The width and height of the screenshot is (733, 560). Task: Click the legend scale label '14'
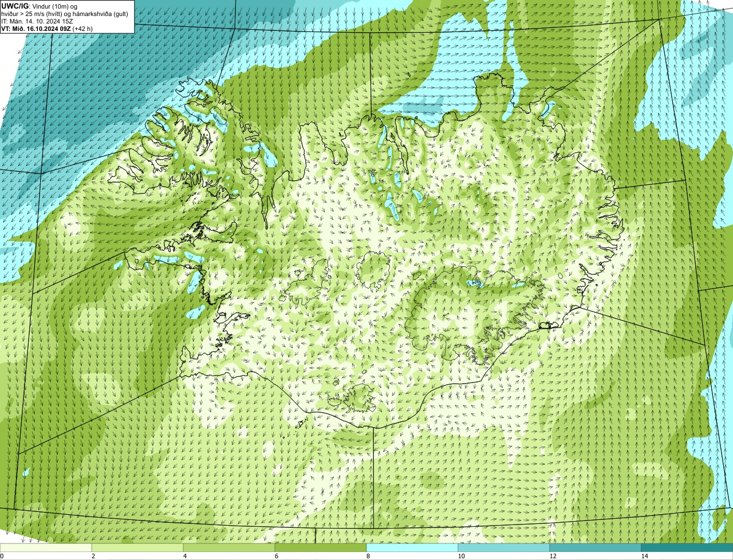[644, 556]
